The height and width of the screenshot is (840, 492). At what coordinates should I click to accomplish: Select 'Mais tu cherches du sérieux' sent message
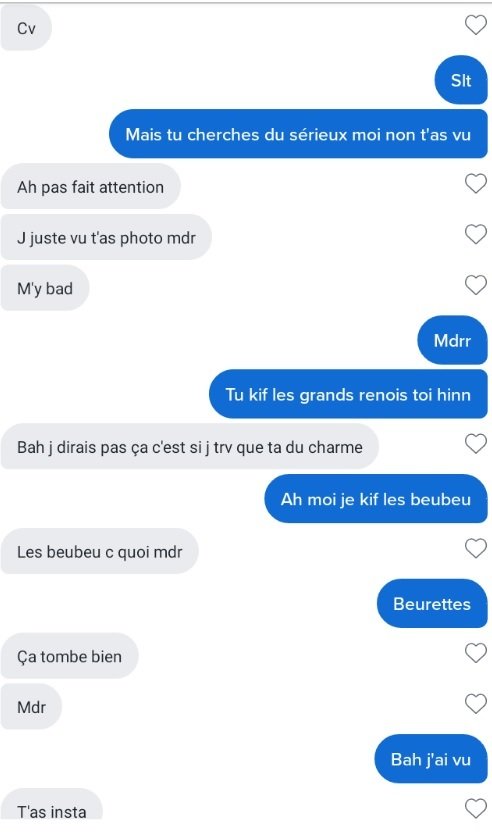299,134
